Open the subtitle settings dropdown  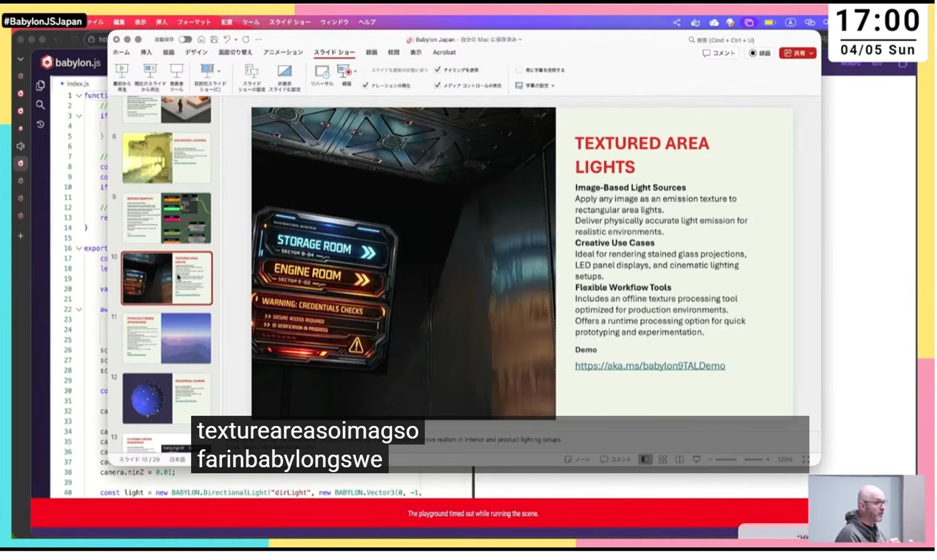(535, 86)
